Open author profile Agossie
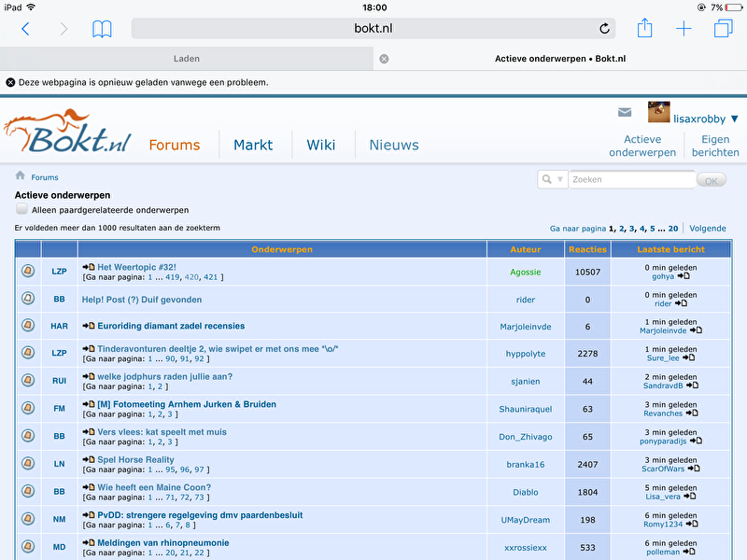This screenshot has width=747, height=560. click(x=526, y=272)
